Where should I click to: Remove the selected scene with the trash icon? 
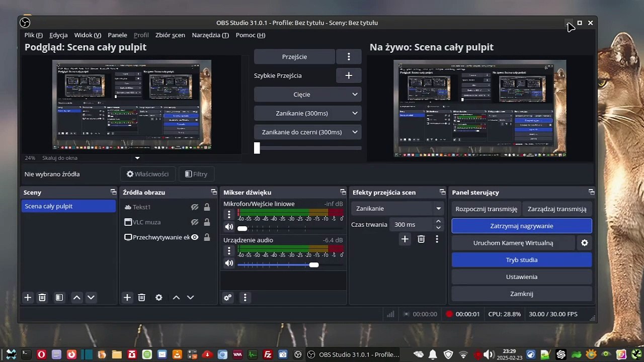click(42, 298)
